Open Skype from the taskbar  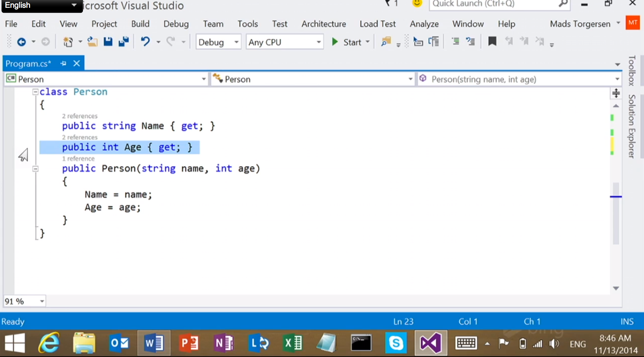point(396,343)
